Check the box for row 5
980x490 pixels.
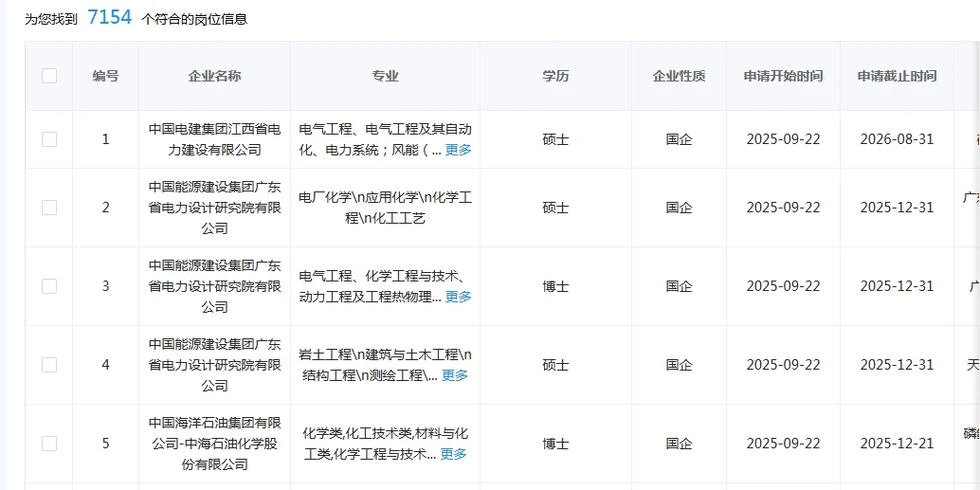49,444
